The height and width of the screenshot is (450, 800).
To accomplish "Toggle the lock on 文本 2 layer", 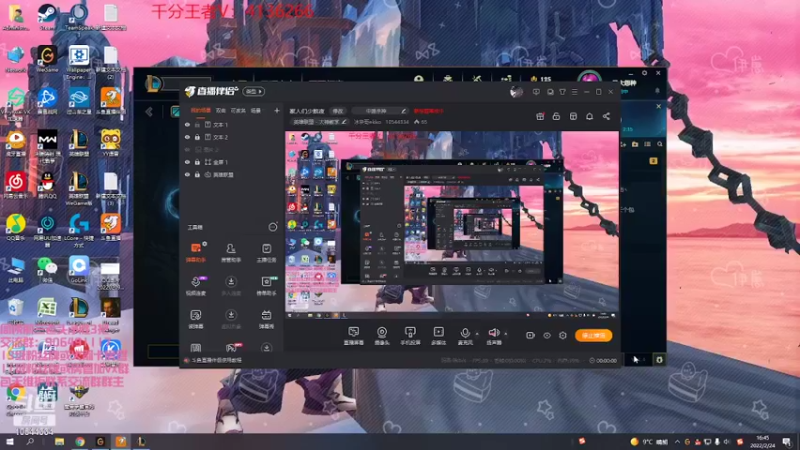I will (197, 137).
